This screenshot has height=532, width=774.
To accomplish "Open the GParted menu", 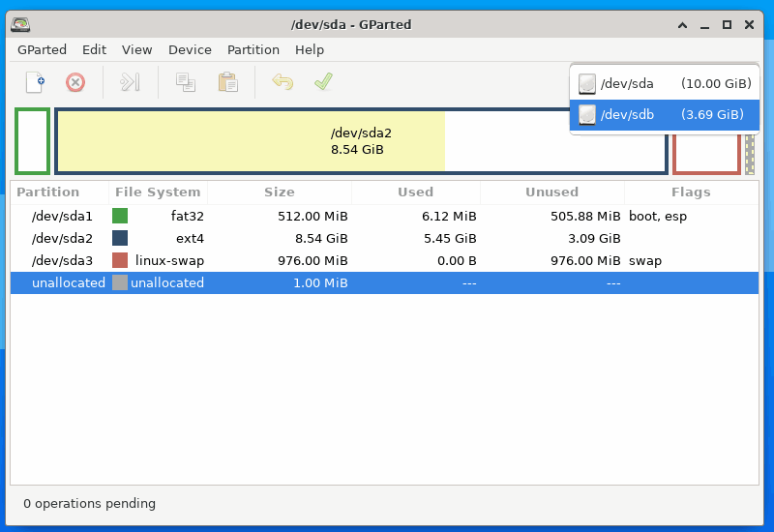I will click(x=42, y=50).
